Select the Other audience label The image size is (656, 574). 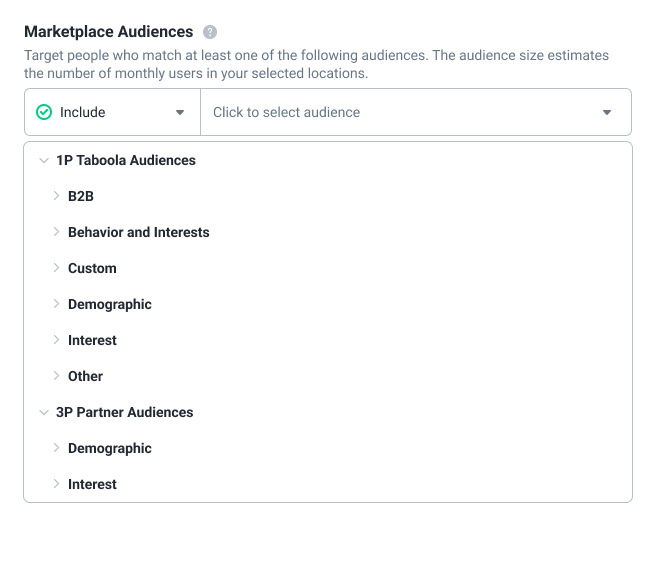(x=85, y=376)
